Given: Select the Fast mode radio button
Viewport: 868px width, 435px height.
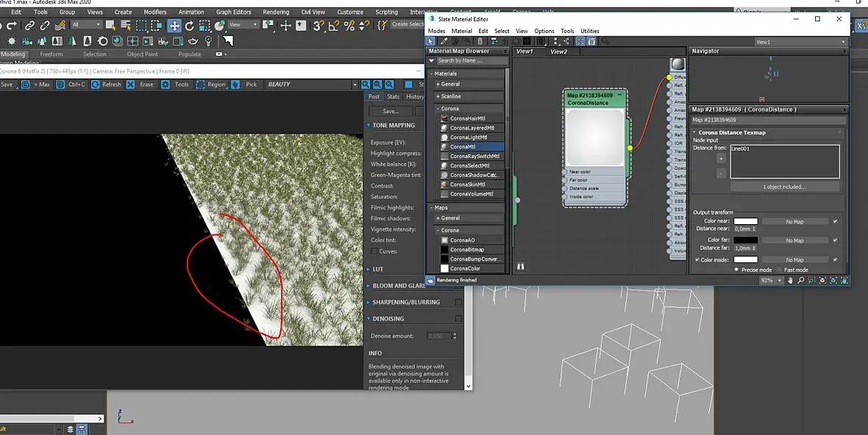Looking at the screenshot, I should pos(779,270).
